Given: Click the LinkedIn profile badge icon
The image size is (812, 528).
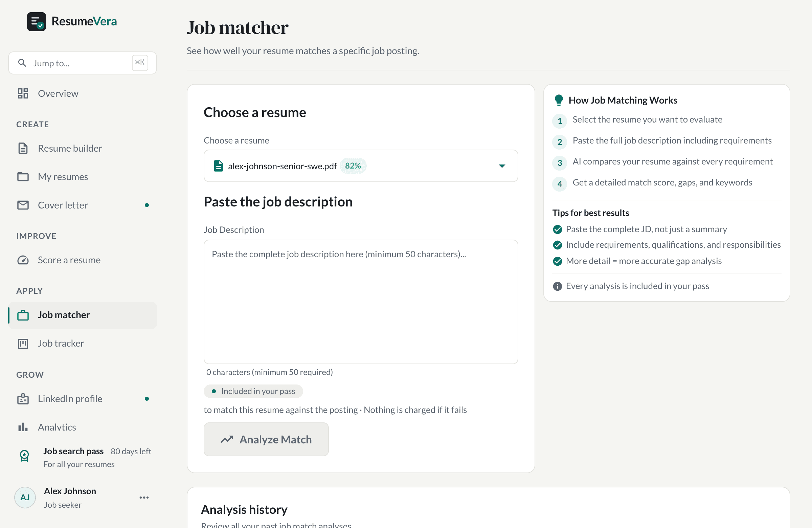Looking at the screenshot, I should coord(23,399).
